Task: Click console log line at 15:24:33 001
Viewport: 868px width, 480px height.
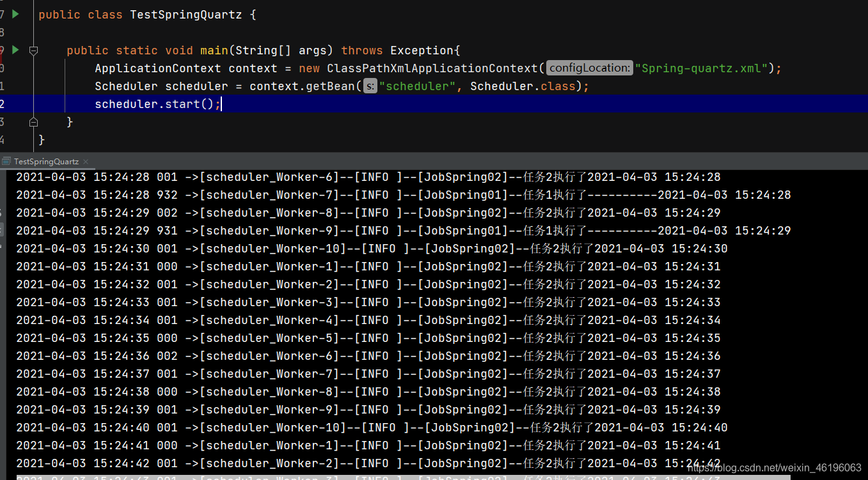Action: [x=368, y=302]
